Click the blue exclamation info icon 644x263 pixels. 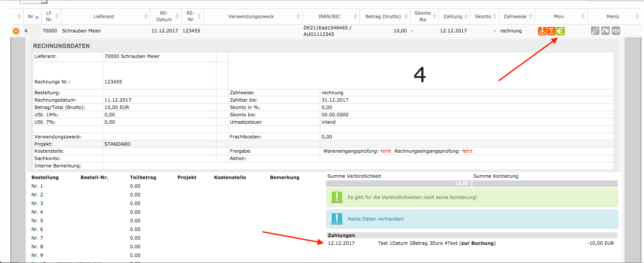336,219
